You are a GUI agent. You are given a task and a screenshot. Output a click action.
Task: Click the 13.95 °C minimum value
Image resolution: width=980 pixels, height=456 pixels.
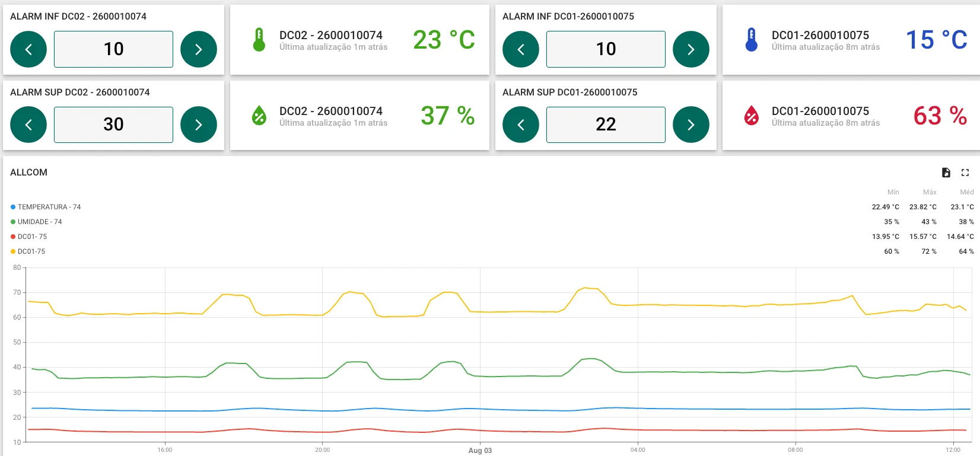[x=886, y=237]
